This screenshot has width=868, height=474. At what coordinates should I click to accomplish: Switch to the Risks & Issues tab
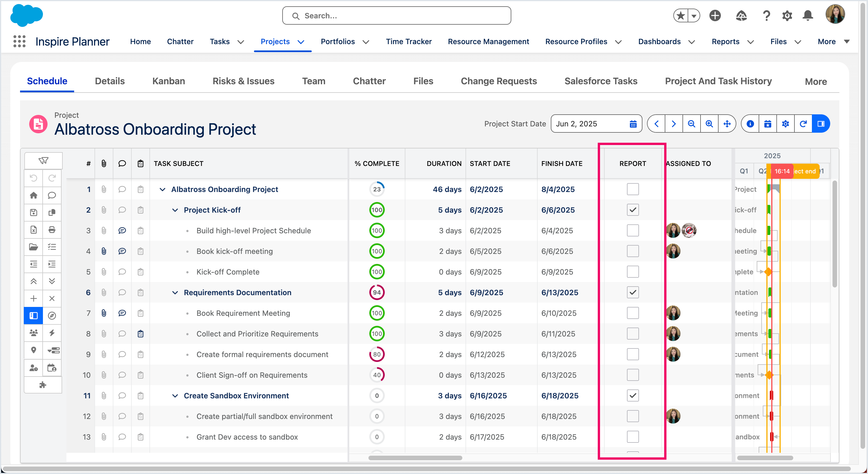[x=243, y=81]
